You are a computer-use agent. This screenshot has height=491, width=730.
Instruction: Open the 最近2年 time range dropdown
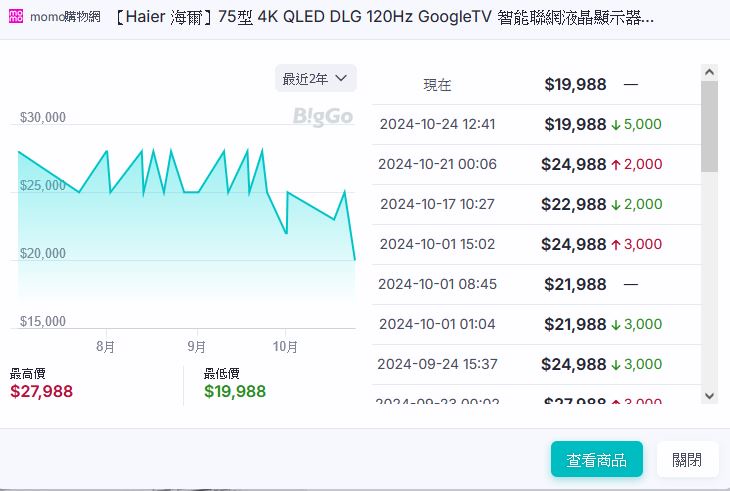[x=315, y=78]
